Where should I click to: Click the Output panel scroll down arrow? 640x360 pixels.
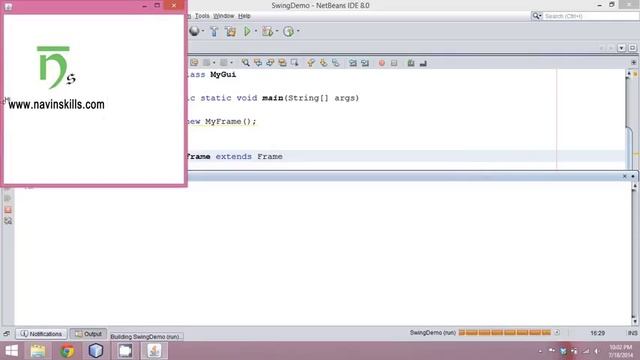point(634,321)
